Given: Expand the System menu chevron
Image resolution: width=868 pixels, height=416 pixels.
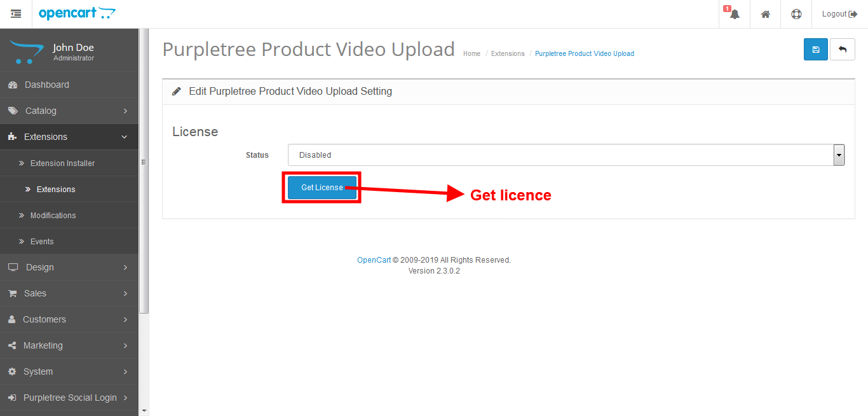Looking at the screenshot, I should coord(125,371).
